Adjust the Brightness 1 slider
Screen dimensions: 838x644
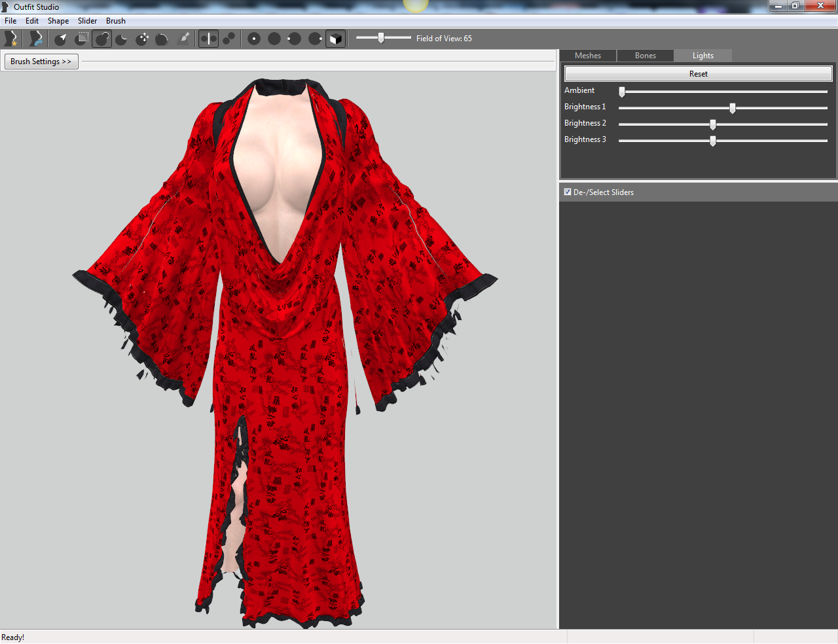coord(723,108)
